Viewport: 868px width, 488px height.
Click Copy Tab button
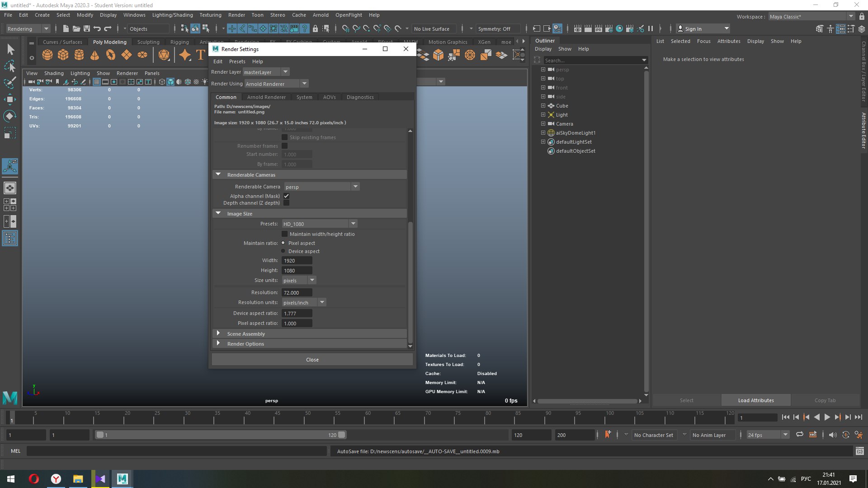825,400
